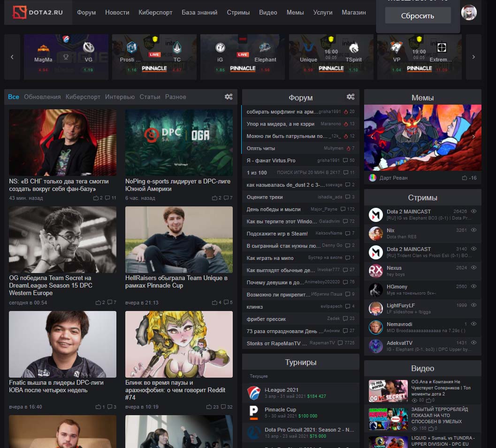Open Видео in top navigation
This screenshot has height=448, width=496.
[268, 12]
